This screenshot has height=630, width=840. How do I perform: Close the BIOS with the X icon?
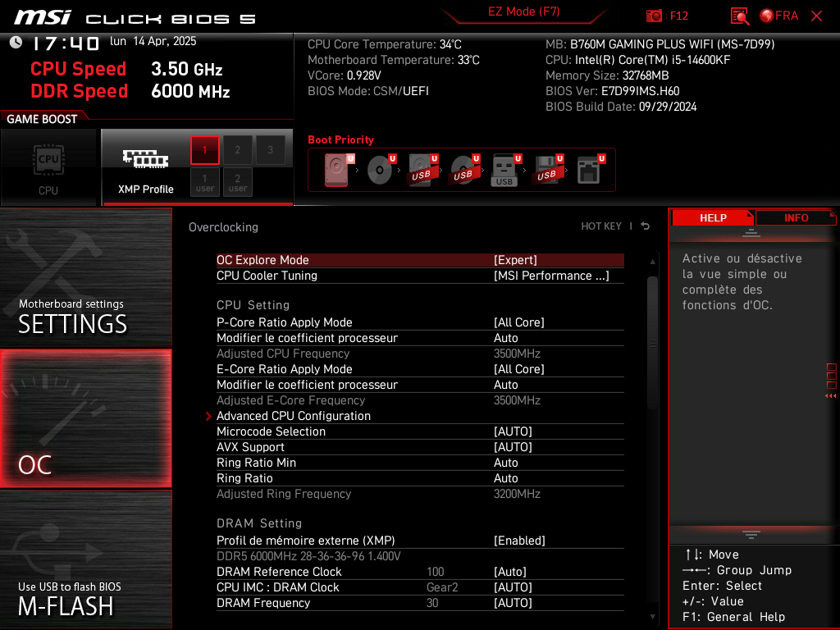point(816,16)
